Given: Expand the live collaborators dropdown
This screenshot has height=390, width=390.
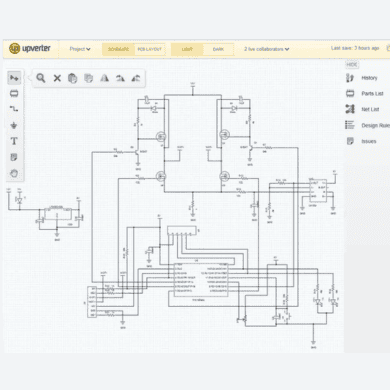Looking at the screenshot, I should [x=266, y=49].
